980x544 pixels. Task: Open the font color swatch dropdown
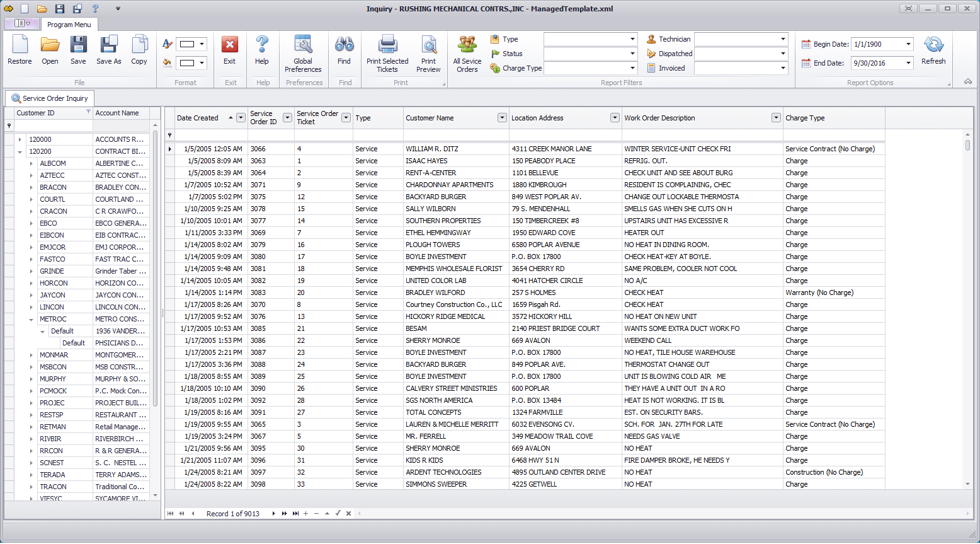(x=202, y=44)
